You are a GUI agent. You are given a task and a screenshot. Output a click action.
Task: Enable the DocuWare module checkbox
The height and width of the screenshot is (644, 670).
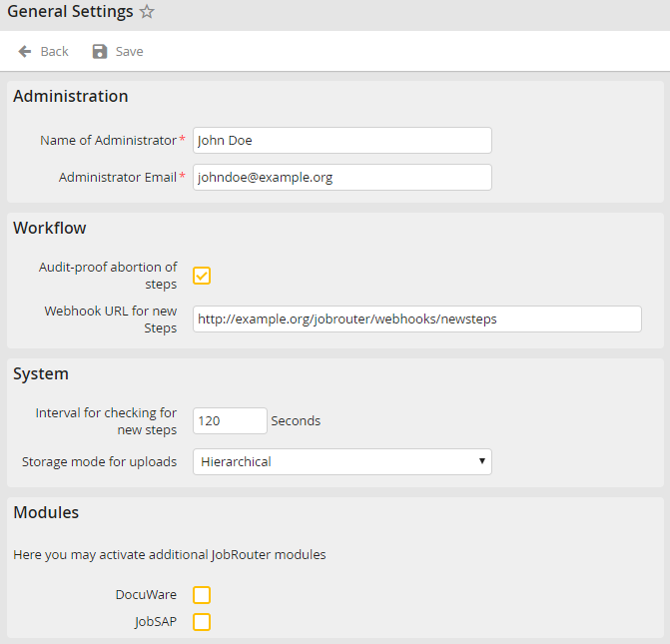[x=202, y=595]
